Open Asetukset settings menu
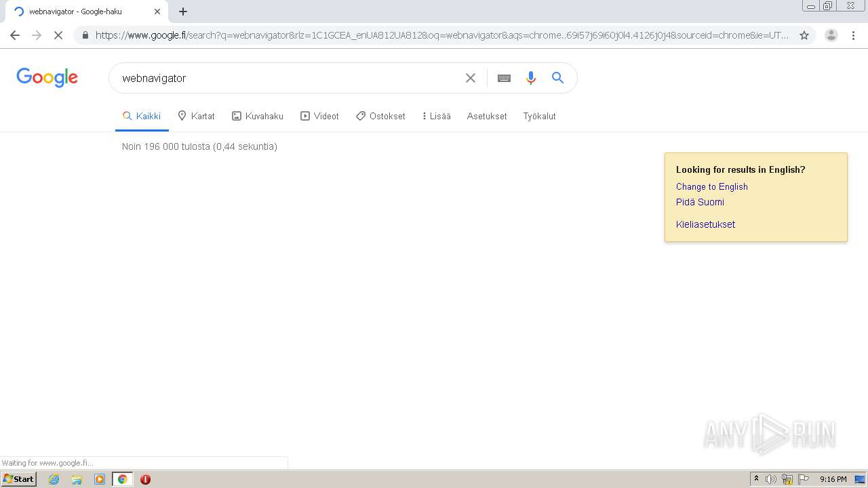This screenshot has height=488, width=868. click(x=487, y=116)
